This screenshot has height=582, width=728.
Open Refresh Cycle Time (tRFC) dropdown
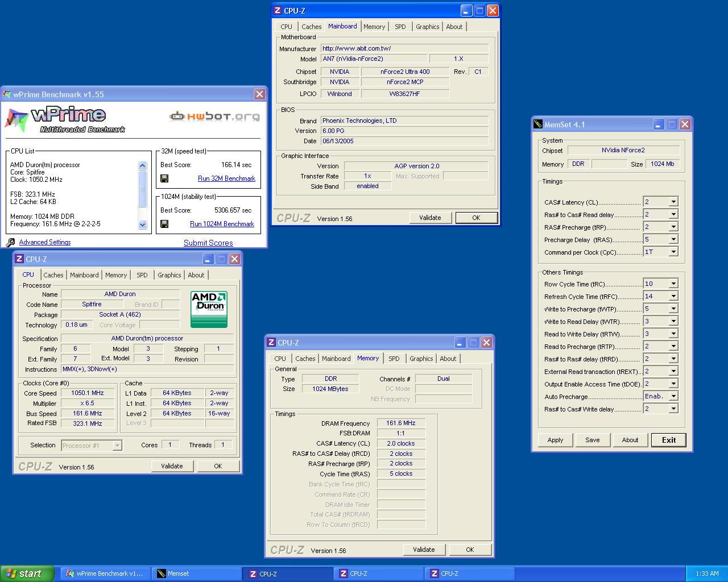point(673,296)
